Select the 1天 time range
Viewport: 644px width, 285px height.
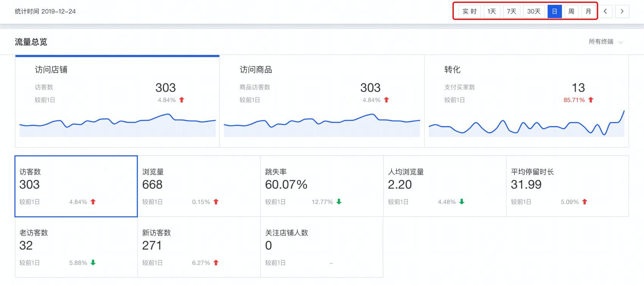click(x=491, y=11)
